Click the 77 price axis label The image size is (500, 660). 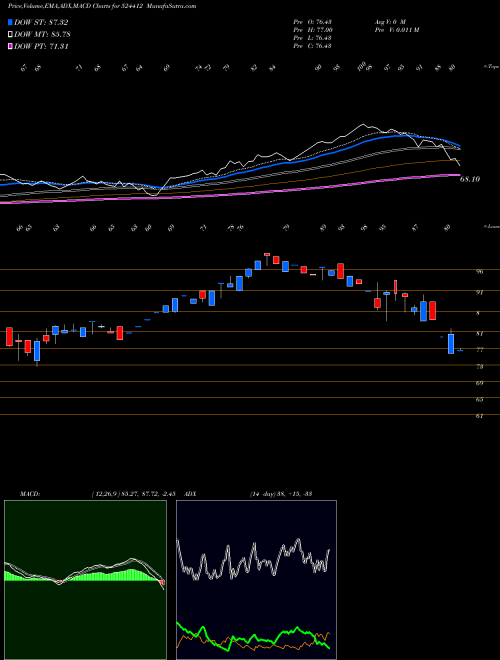coord(479,350)
